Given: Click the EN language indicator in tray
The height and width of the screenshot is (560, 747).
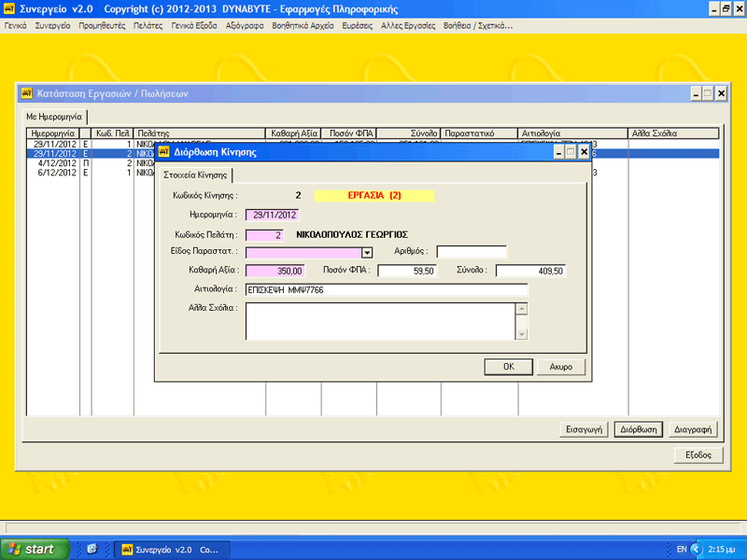Looking at the screenshot, I should (682, 550).
